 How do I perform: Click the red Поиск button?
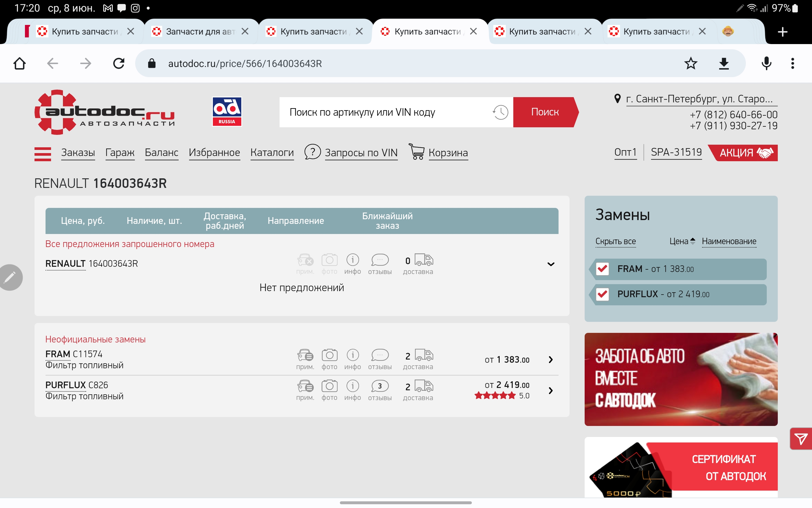point(545,112)
